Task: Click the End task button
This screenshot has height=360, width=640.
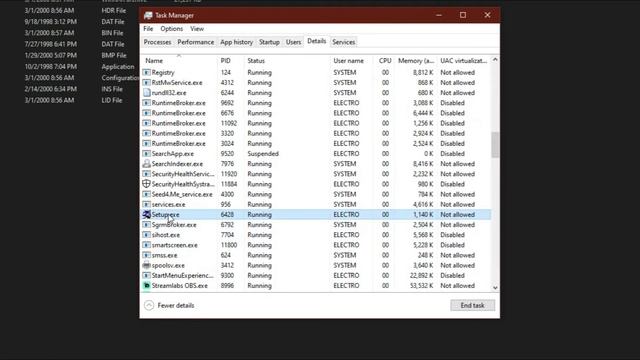Action: (x=472, y=305)
